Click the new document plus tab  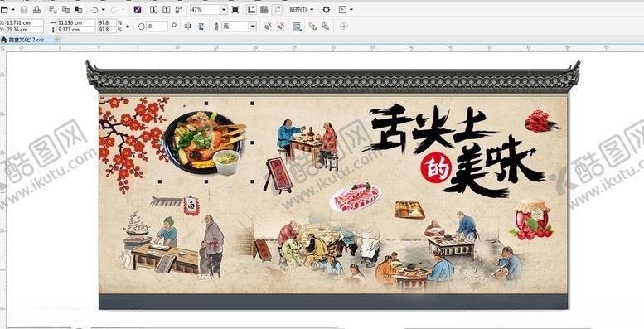[57, 40]
